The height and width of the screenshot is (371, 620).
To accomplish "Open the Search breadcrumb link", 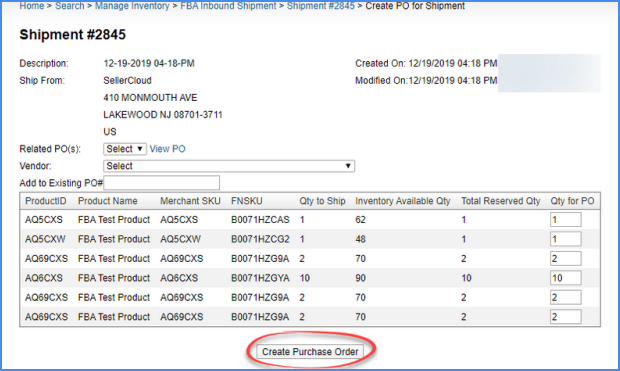I will pyautogui.click(x=70, y=6).
